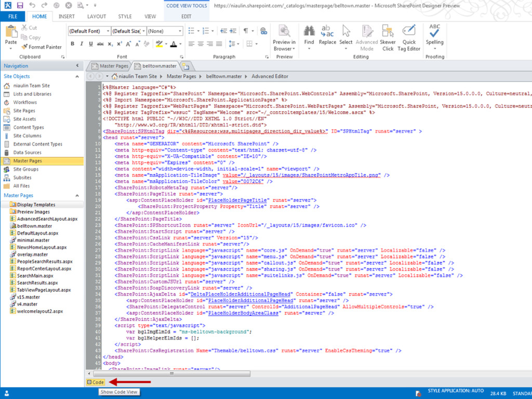Viewport: 532px width, 399px height.
Task: Click the Redo arrow icon
Action: click(x=44, y=5)
